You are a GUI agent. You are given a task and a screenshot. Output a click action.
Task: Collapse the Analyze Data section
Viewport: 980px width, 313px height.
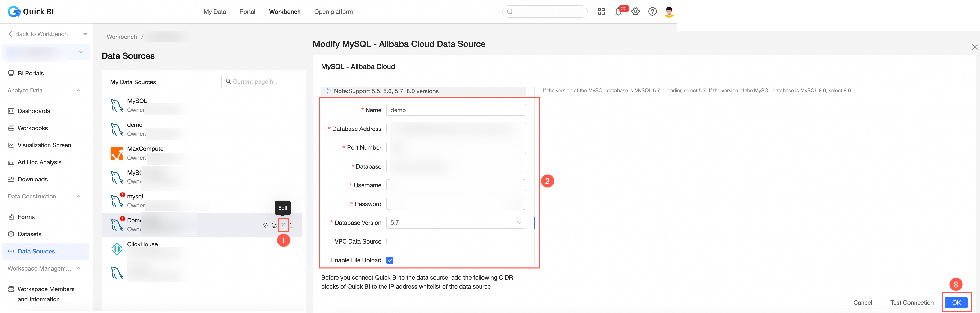click(x=78, y=91)
